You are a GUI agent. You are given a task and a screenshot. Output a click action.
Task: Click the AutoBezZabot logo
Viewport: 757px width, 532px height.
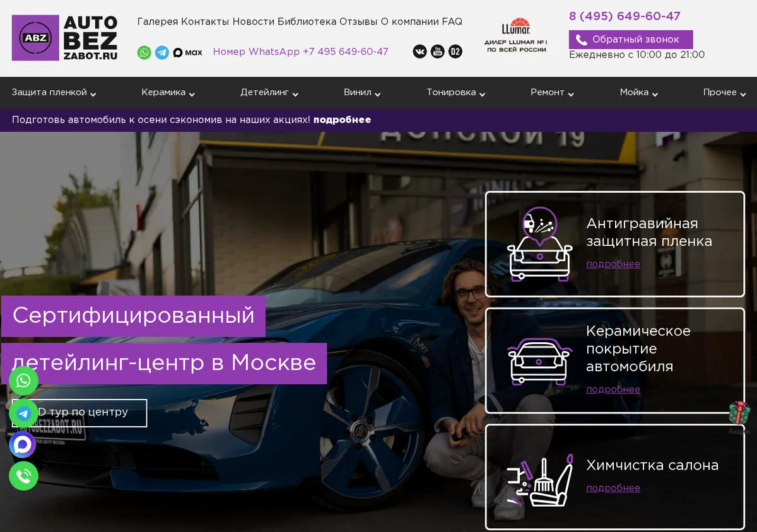coord(64,38)
